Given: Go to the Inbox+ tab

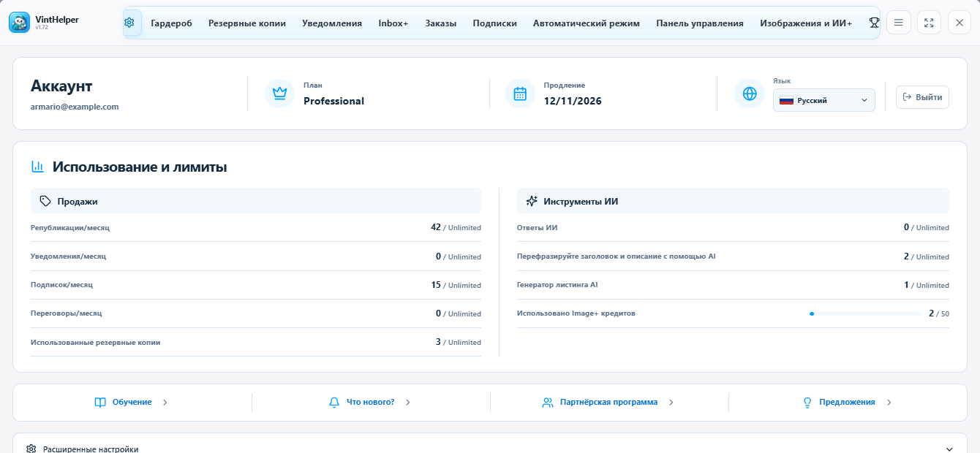Looking at the screenshot, I should tap(393, 23).
